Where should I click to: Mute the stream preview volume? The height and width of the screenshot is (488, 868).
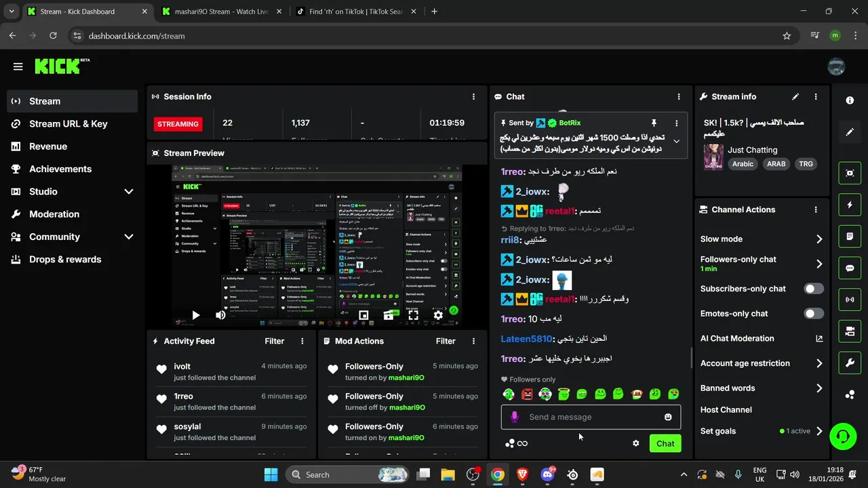point(220,315)
